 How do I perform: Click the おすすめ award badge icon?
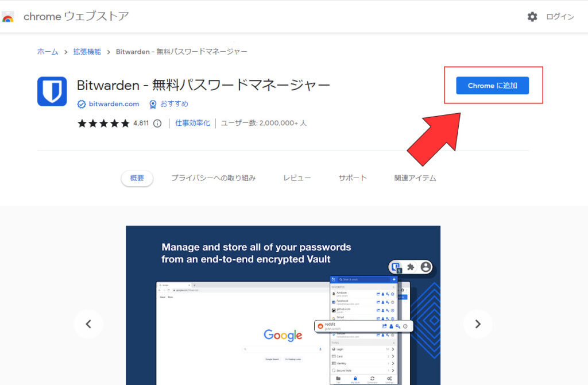pyautogui.click(x=153, y=104)
